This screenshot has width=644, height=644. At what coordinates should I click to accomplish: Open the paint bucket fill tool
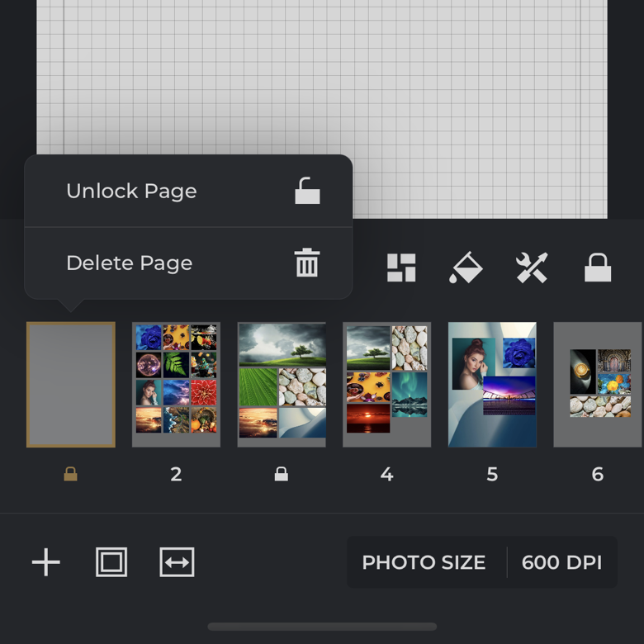[x=466, y=268]
